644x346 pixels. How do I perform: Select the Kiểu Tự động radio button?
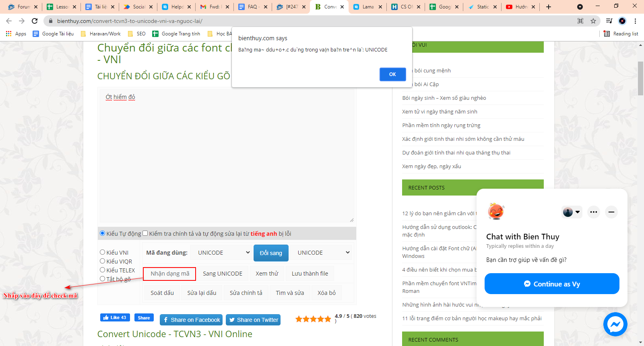coord(103,233)
